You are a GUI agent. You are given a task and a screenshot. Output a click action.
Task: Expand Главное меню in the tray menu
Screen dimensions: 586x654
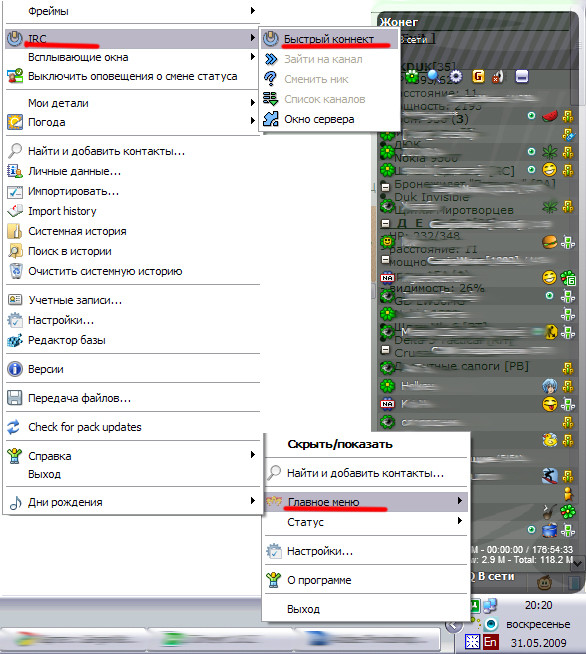[366, 502]
